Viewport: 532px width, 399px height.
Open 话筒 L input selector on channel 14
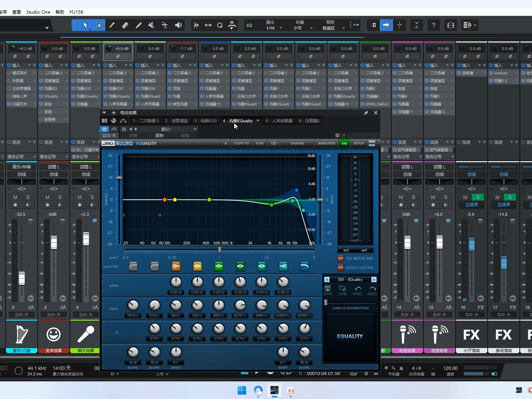click(x=407, y=167)
